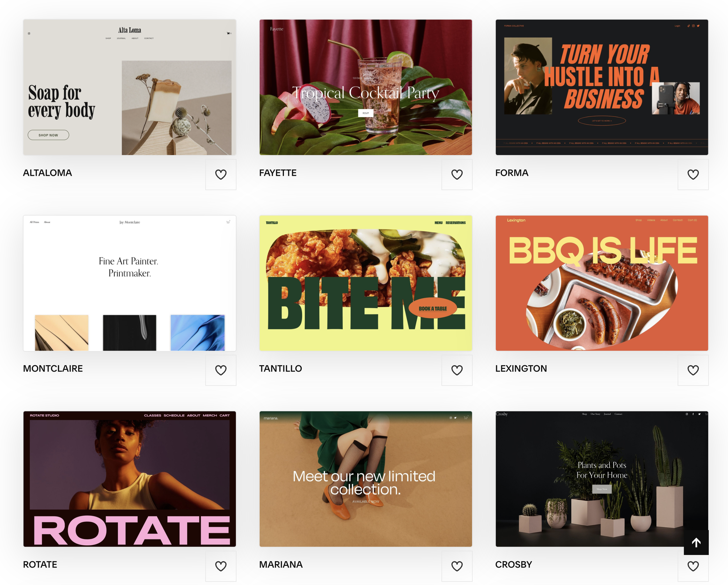The image size is (728, 585).
Task: Open the Lexington BBQ template preview
Action: coord(602,283)
